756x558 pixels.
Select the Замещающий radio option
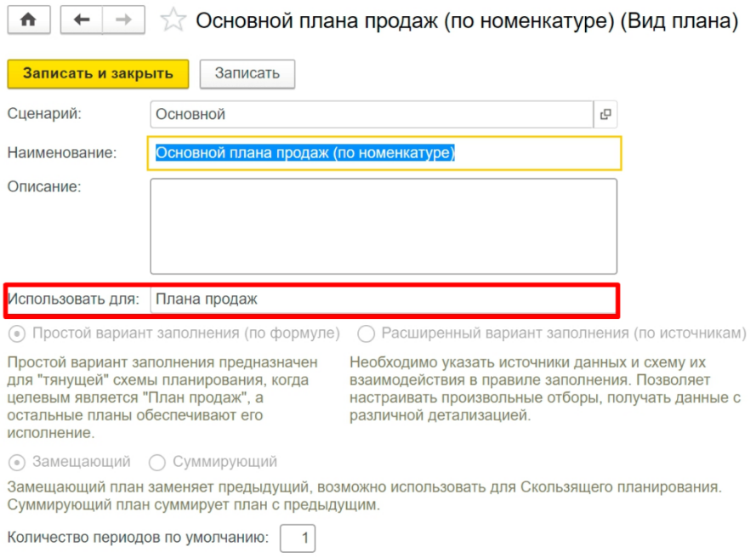[x=16, y=462]
